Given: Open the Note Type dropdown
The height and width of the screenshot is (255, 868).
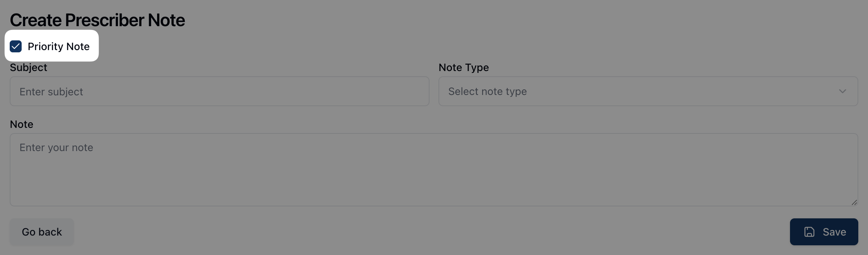Looking at the screenshot, I should pyautogui.click(x=648, y=91).
